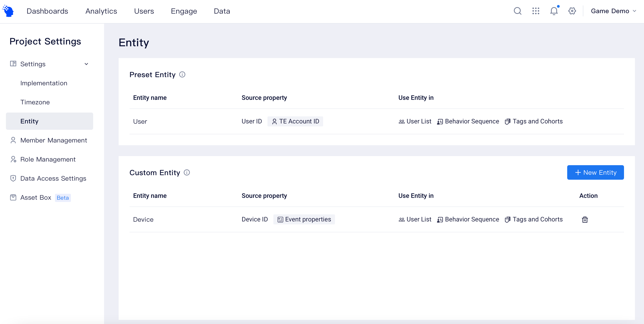This screenshot has width=644, height=324.
Task: Click the Settings sidebar panel icon
Action: 13,64
